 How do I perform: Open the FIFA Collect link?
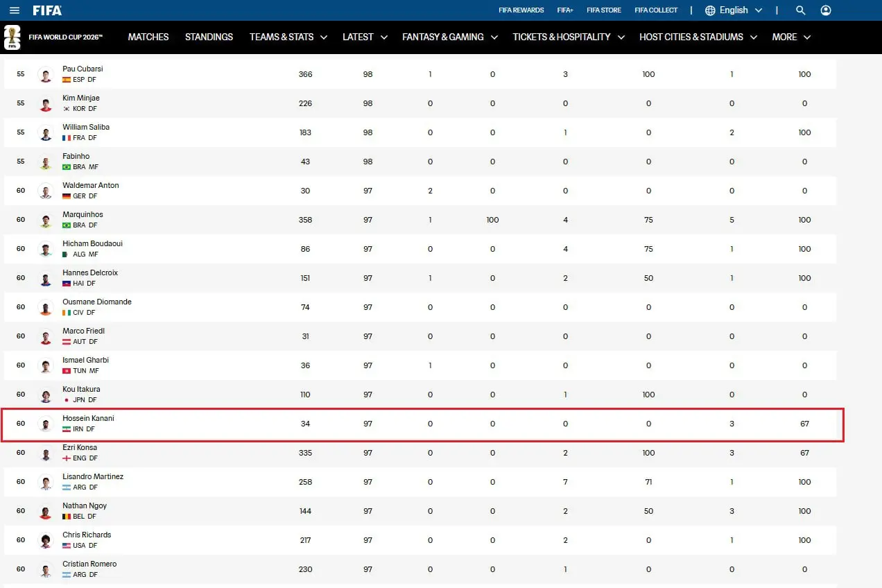pyautogui.click(x=656, y=10)
